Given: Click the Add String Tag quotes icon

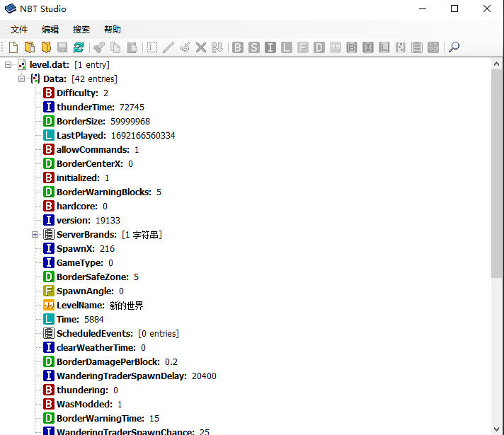Looking at the screenshot, I should (x=336, y=47).
